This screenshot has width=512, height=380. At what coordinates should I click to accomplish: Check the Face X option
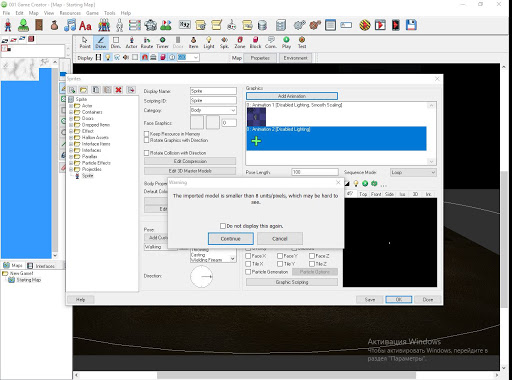click(x=248, y=256)
